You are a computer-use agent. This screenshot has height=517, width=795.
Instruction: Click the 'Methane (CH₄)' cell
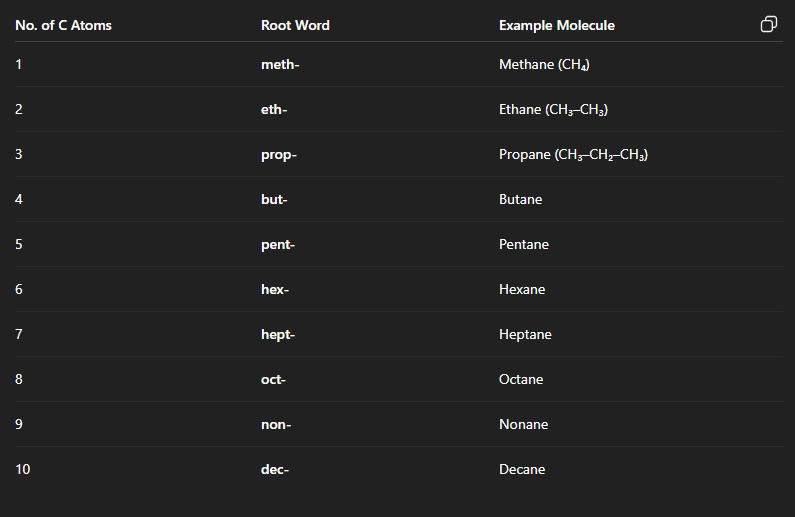tap(544, 64)
